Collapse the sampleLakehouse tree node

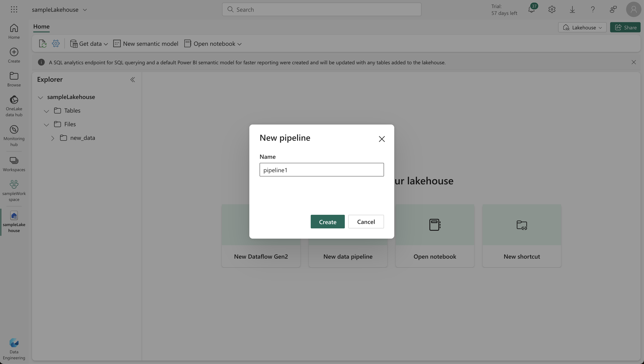click(40, 97)
